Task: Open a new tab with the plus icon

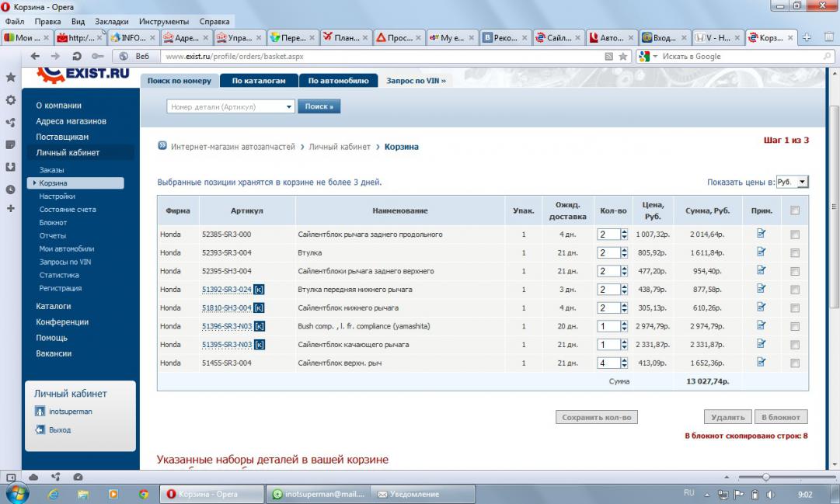Action: [807, 37]
